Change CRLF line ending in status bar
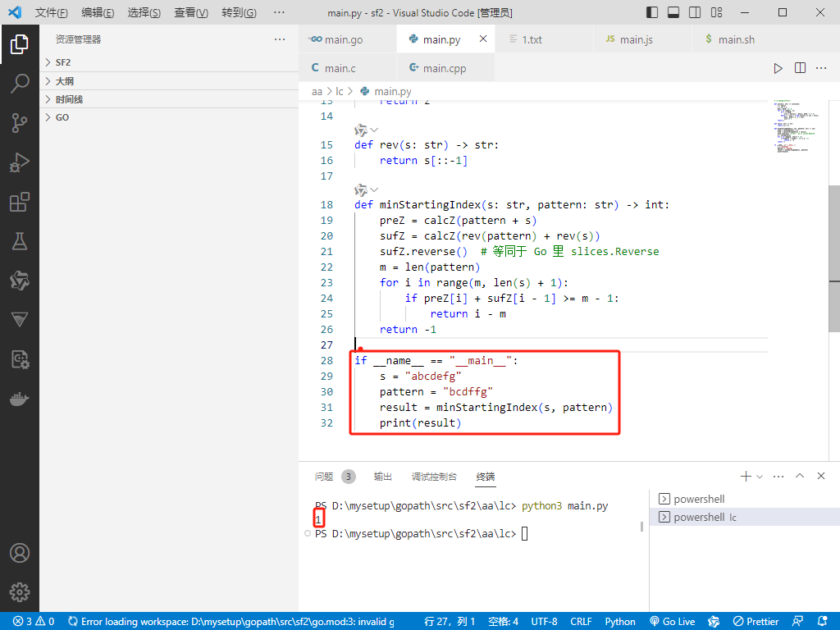 coord(581,622)
